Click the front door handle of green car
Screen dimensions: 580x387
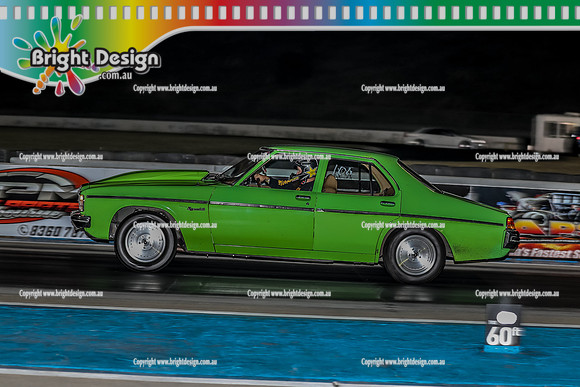pyautogui.click(x=303, y=198)
